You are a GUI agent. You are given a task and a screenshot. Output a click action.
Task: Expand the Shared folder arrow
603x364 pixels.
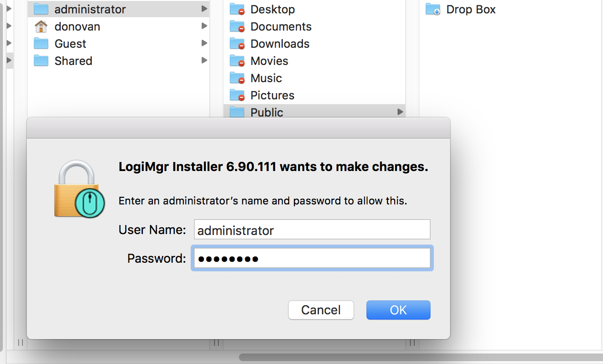204,60
